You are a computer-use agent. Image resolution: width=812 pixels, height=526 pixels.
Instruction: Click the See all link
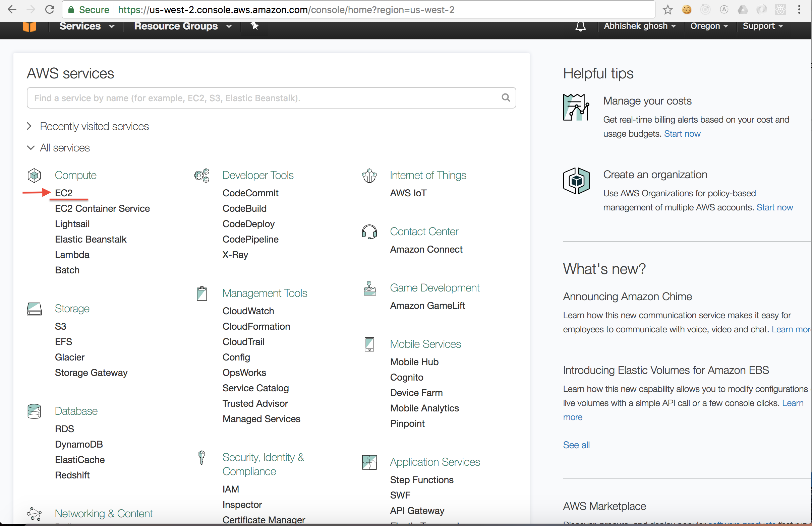point(576,445)
